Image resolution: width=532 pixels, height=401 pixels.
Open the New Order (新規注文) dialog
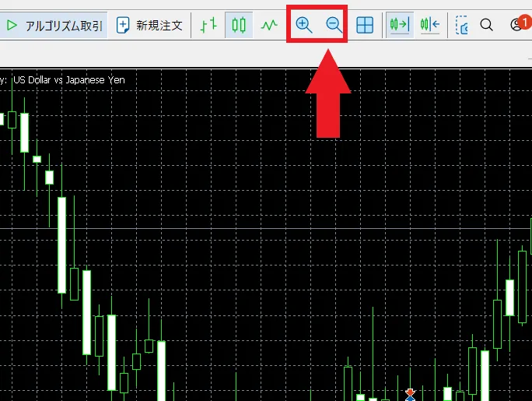[149, 25]
